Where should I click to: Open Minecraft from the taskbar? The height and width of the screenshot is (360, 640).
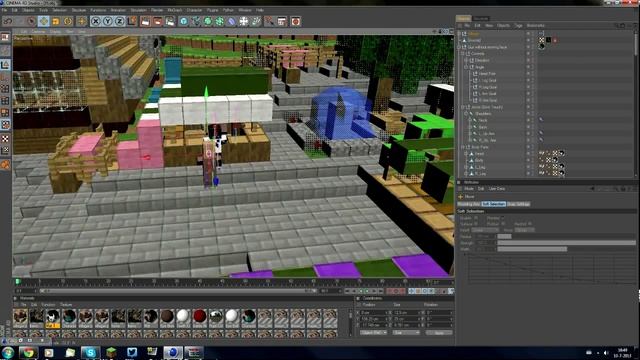click(x=111, y=352)
